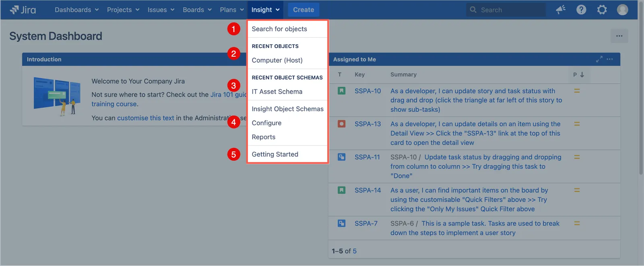The height and width of the screenshot is (266, 644).
Task: Open summary 'As a user, I can find important items'
Action: click(x=469, y=200)
